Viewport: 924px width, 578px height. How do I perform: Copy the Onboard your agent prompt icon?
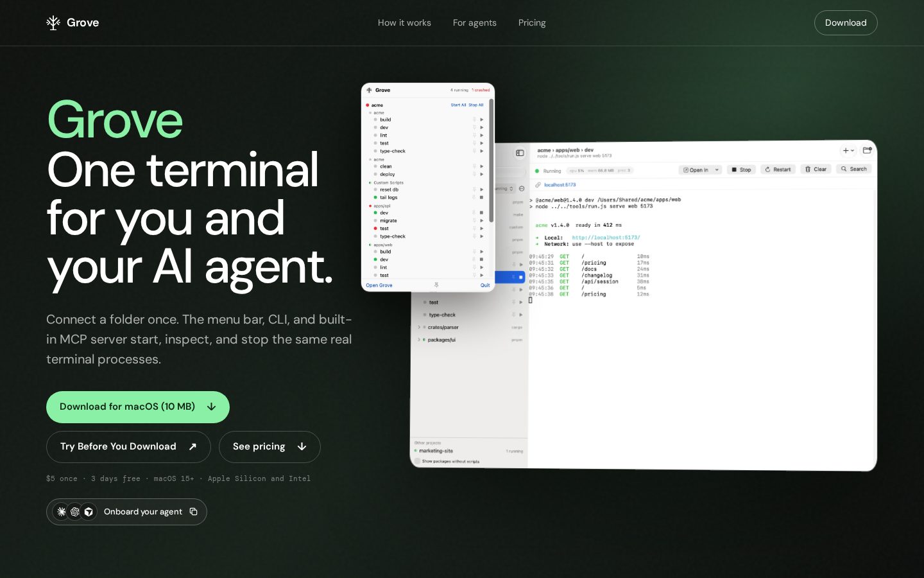[193, 512]
